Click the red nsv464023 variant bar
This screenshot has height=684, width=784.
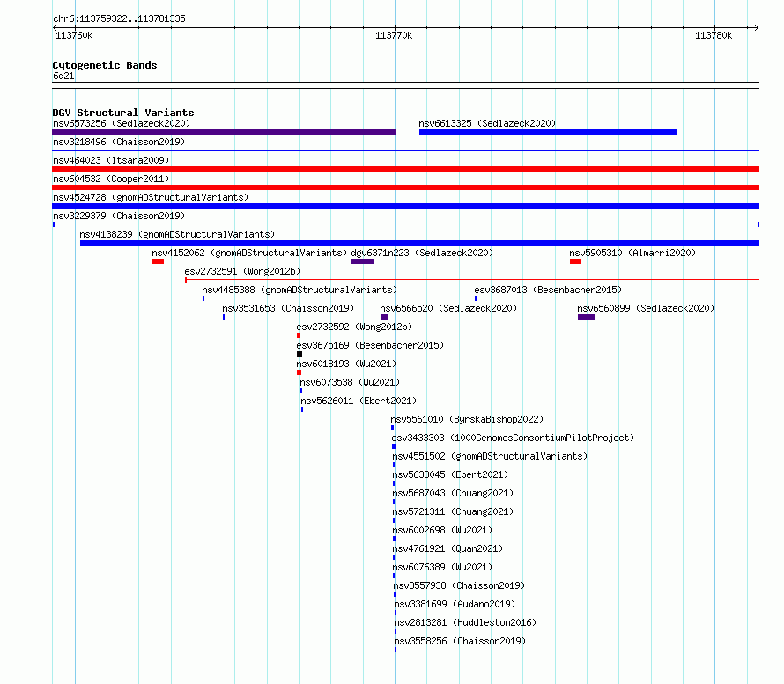click(405, 169)
